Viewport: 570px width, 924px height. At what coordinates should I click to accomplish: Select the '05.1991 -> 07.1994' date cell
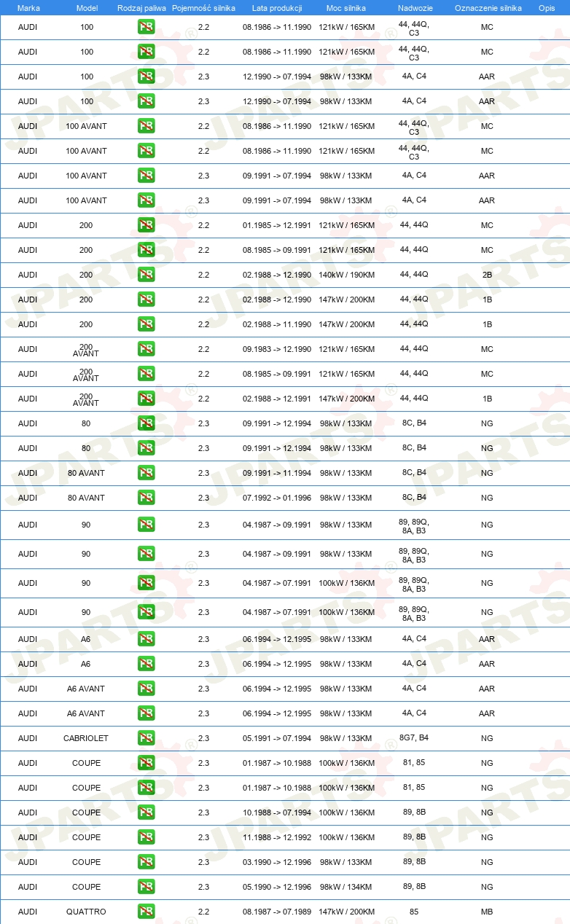coord(277,738)
